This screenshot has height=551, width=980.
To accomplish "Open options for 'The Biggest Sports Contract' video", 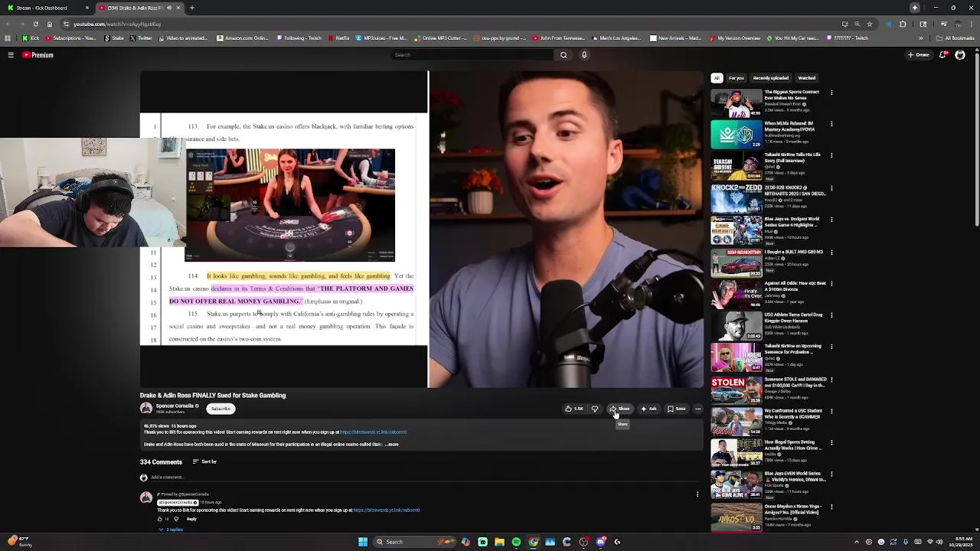I will 831,93.
